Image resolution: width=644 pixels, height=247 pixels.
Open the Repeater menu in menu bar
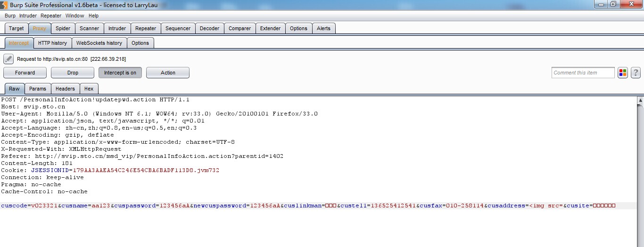click(51, 16)
